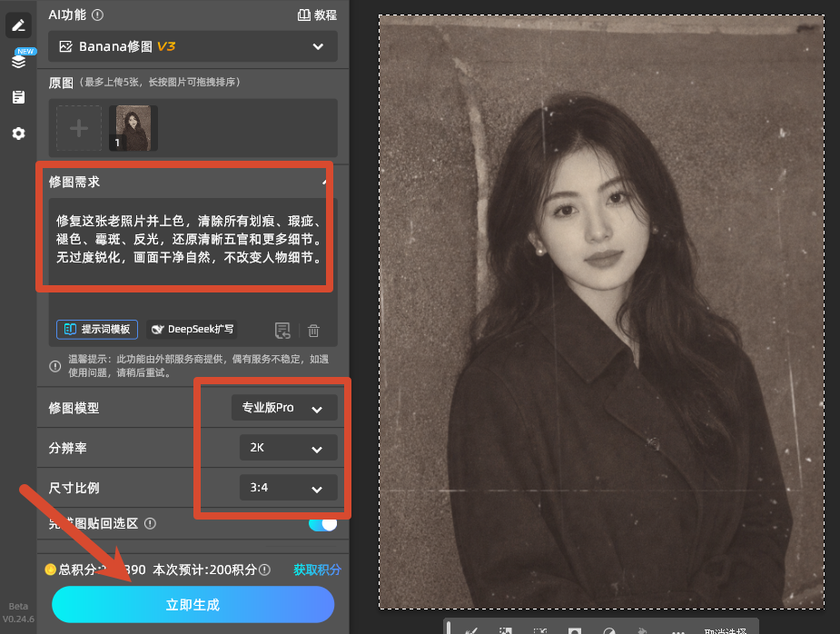Open the 教程 tutorial link

317,15
